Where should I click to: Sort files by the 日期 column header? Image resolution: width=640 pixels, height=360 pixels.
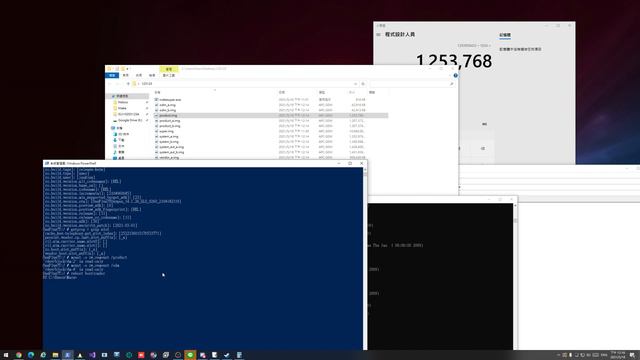point(282,93)
